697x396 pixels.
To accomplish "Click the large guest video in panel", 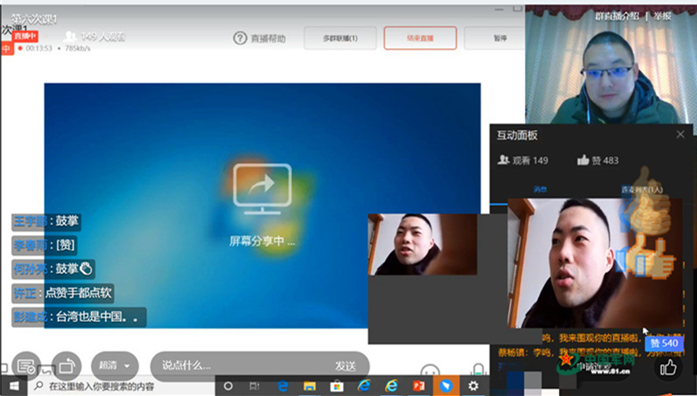I will click(x=595, y=263).
